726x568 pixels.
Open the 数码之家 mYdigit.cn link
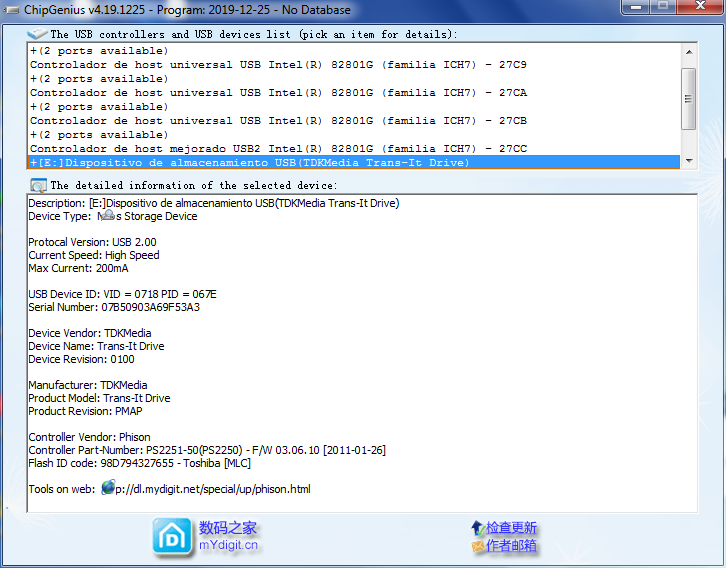point(228,536)
